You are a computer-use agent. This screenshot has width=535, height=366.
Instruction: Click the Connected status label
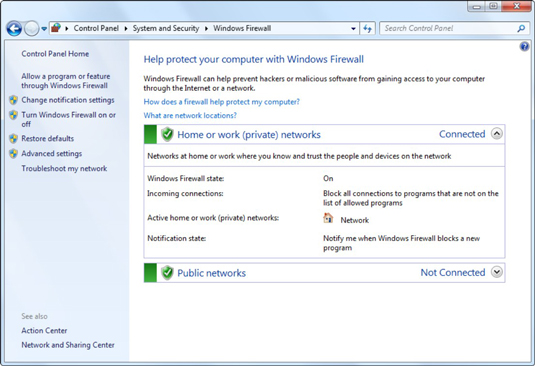[462, 134]
